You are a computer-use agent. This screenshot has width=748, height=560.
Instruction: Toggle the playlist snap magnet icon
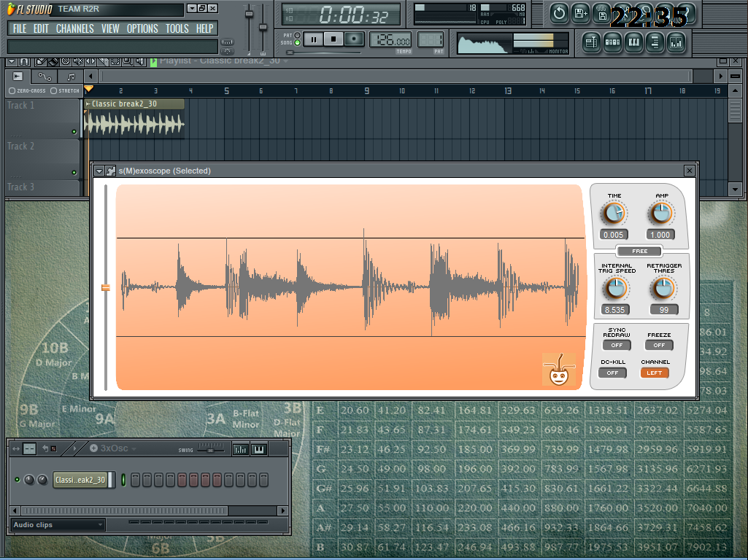(x=24, y=61)
